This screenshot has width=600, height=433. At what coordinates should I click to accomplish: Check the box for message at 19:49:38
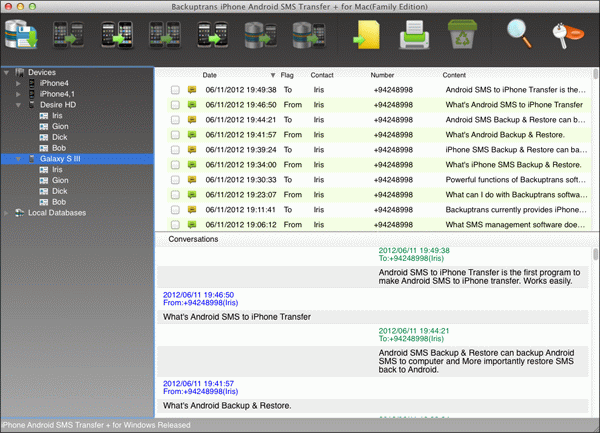point(175,90)
